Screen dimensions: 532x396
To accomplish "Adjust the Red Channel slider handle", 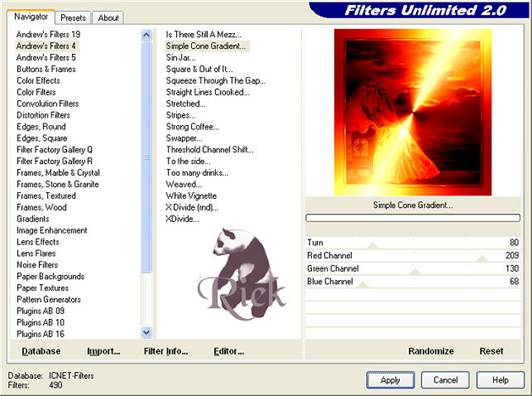I will tap(481, 258).
